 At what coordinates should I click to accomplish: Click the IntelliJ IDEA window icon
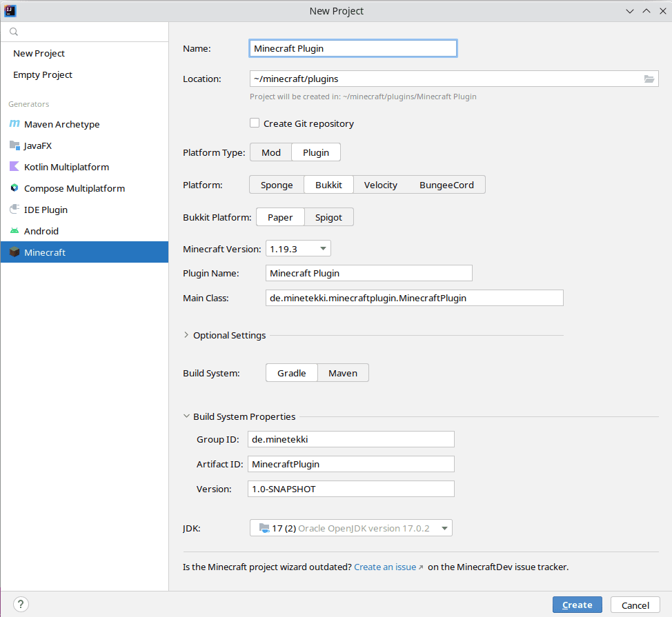point(10,11)
